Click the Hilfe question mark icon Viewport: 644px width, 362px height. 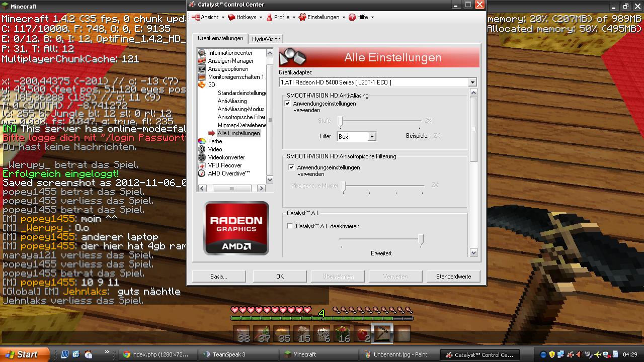pos(352,17)
